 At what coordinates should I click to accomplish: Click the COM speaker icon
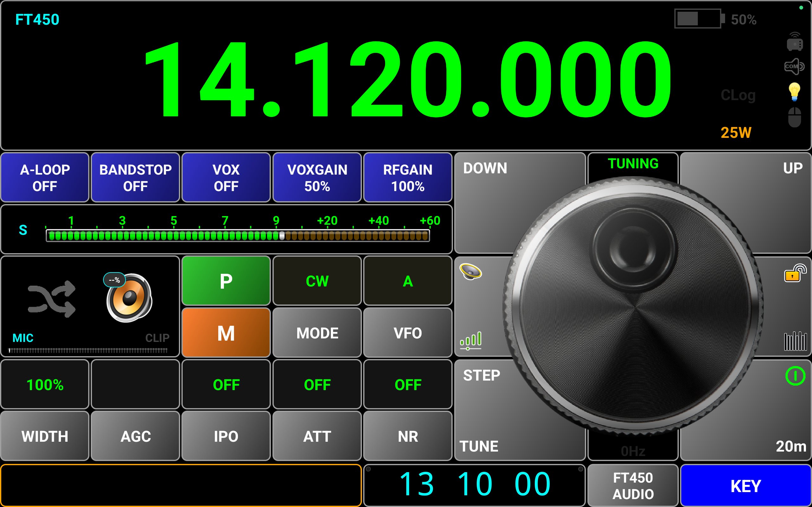point(794,67)
